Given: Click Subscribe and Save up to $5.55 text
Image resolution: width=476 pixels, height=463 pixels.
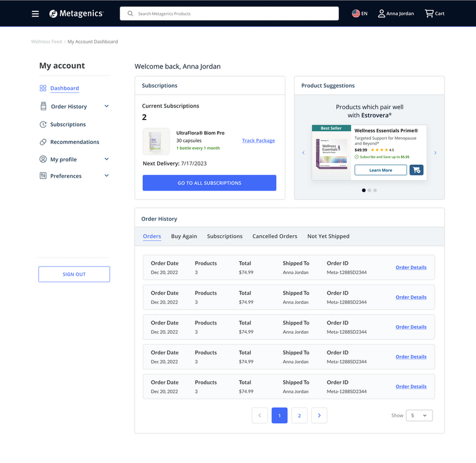Looking at the screenshot, I should [382, 157].
